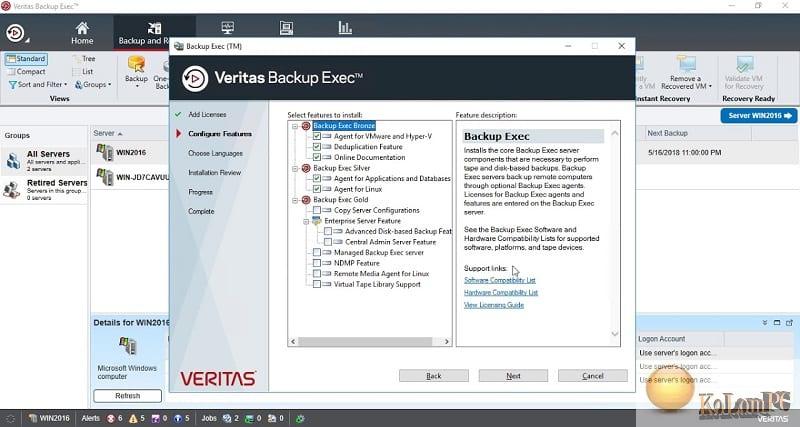Viewport: 800px width, 427px height.
Task: Click Refresh in details pane
Action: pos(128,396)
